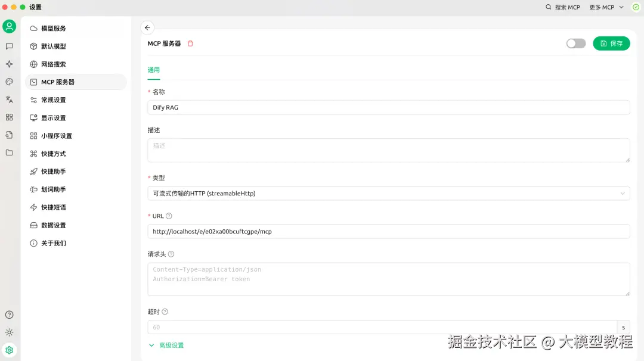Click the help question mark icon

9,315
